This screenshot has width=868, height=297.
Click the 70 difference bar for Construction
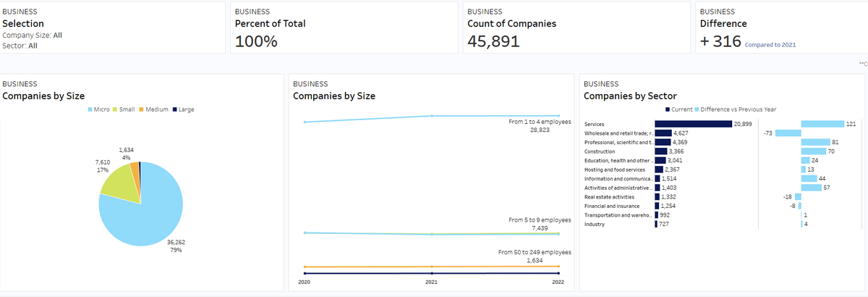tap(814, 151)
